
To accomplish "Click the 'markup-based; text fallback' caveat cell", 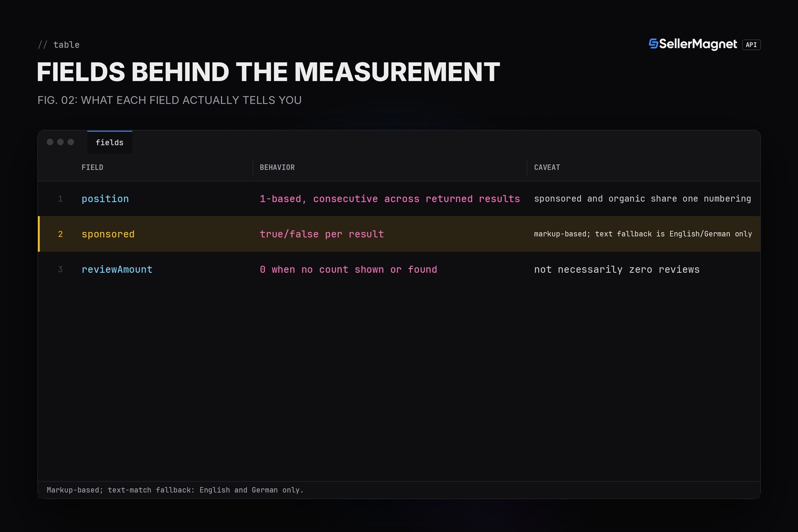I will pos(643,234).
